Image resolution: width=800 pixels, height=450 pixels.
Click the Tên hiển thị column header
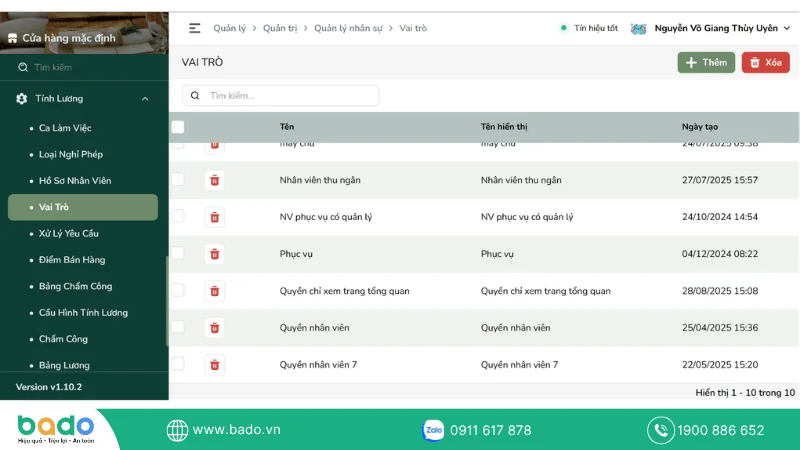click(504, 127)
